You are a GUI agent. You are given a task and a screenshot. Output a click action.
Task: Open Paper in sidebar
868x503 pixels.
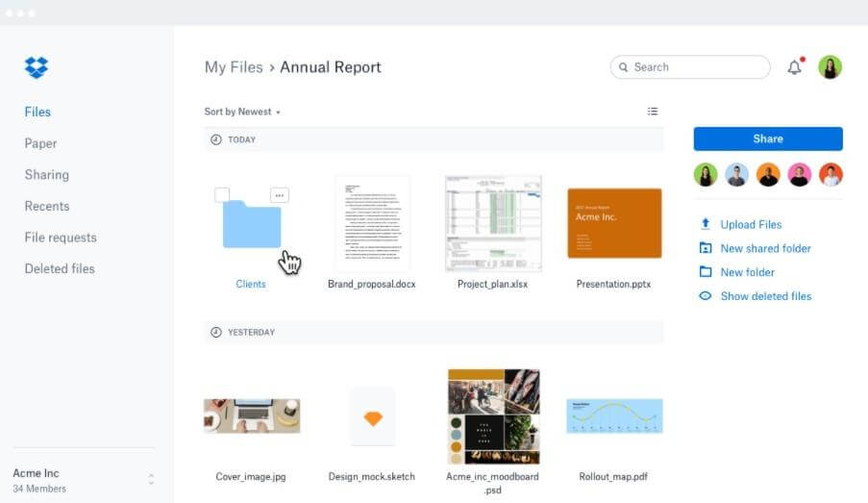click(x=40, y=143)
